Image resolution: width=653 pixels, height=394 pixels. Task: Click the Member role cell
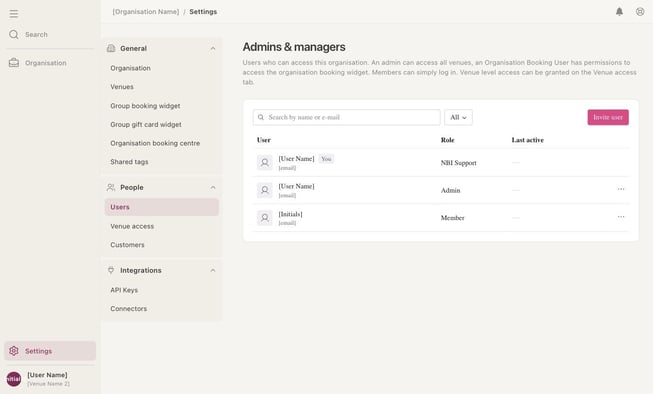point(453,218)
